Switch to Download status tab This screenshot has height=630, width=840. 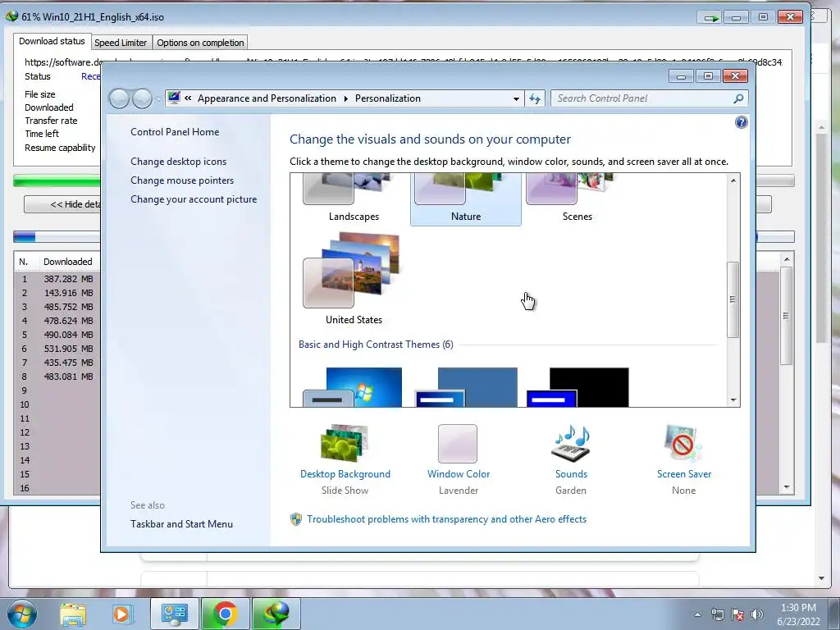[x=52, y=41]
